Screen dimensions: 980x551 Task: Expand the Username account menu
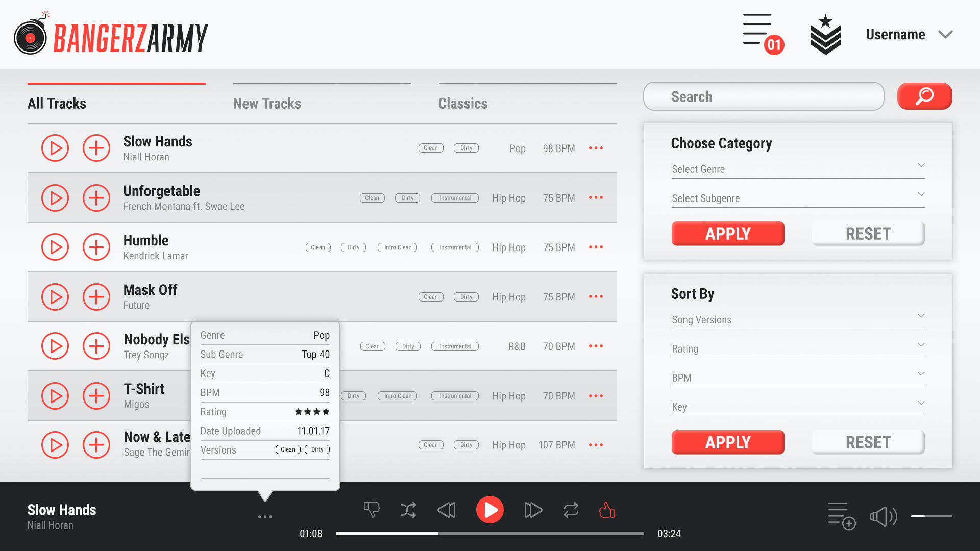[909, 34]
